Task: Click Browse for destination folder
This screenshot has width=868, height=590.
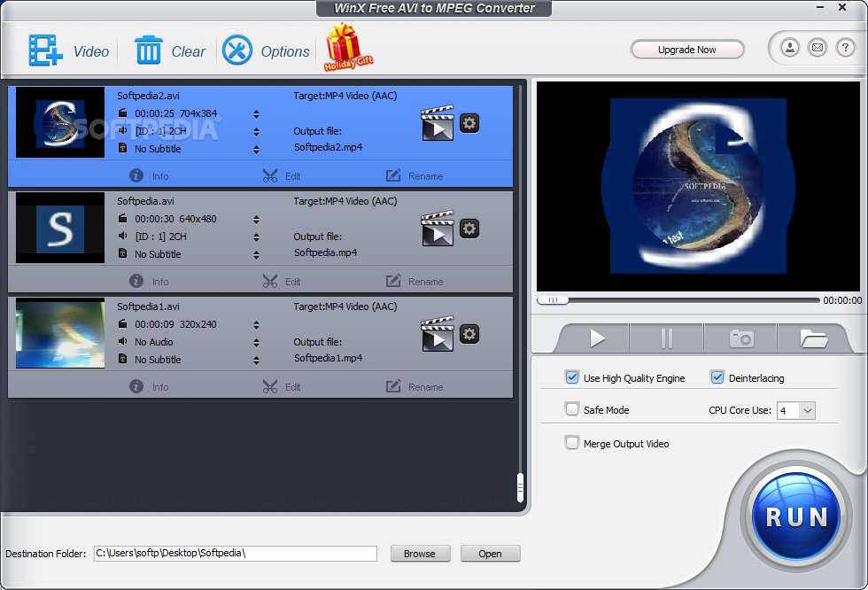Action: [x=420, y=554]
